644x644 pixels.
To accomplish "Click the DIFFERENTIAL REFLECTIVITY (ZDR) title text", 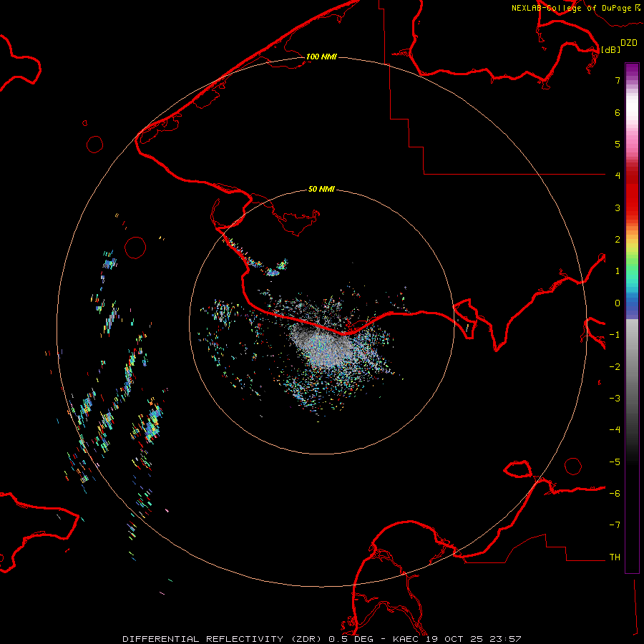I will 224,639.
